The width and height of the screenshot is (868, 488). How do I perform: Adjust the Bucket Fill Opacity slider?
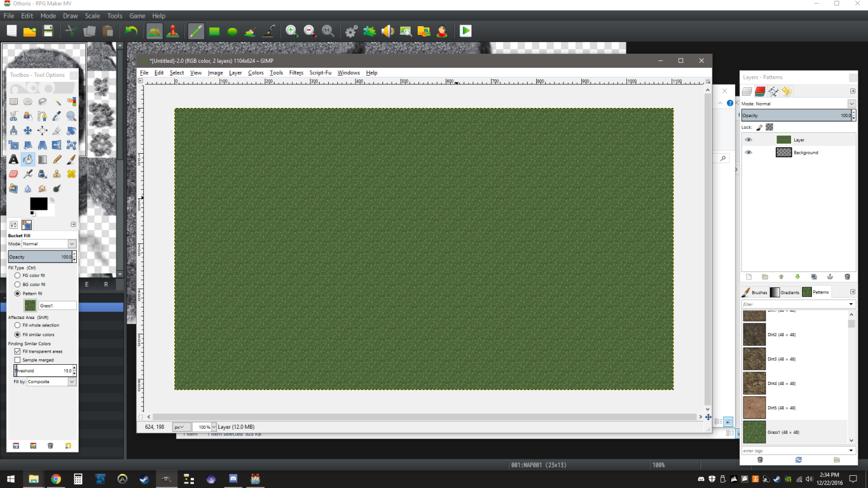coord(40,257)
